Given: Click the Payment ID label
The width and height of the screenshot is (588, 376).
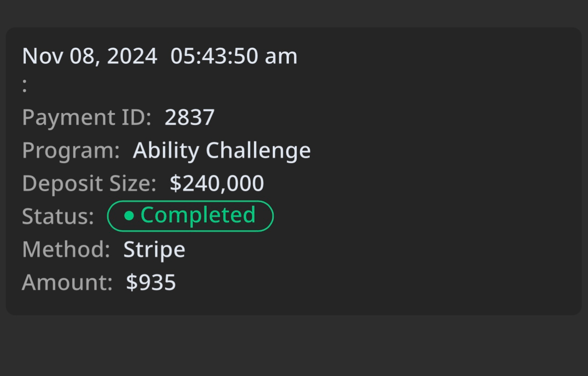Looking at the screenshot, I should [x=86, y=118].
